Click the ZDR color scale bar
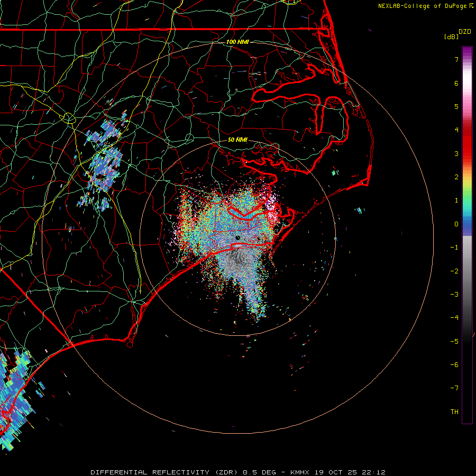Screen dimensions: 476x476 (x=467, y=235)
